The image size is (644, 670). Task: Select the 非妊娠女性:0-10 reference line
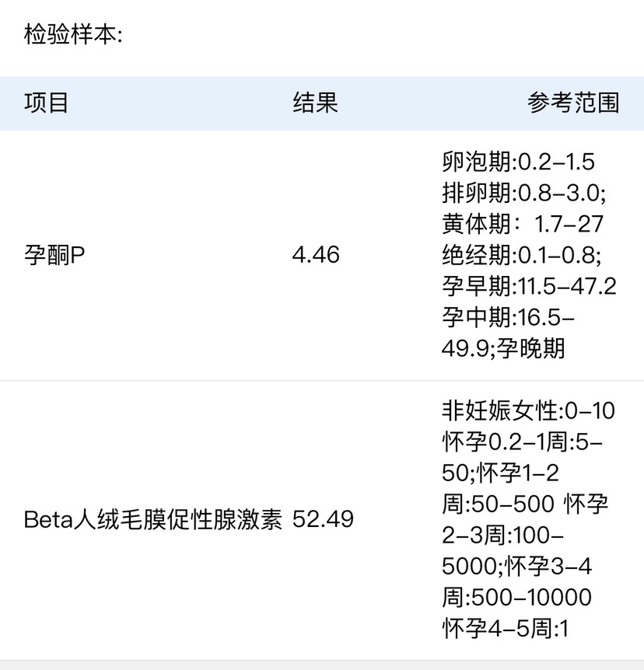tap(528, 410)
